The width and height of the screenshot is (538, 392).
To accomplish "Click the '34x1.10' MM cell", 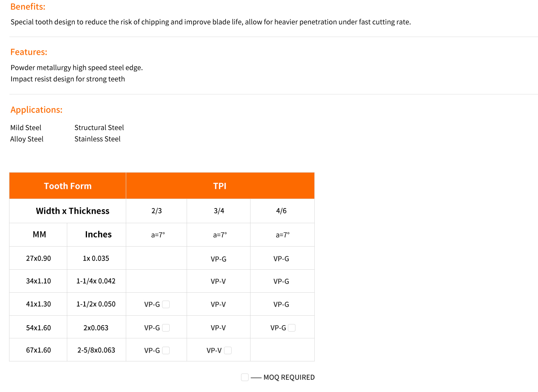I will [39, 281].
